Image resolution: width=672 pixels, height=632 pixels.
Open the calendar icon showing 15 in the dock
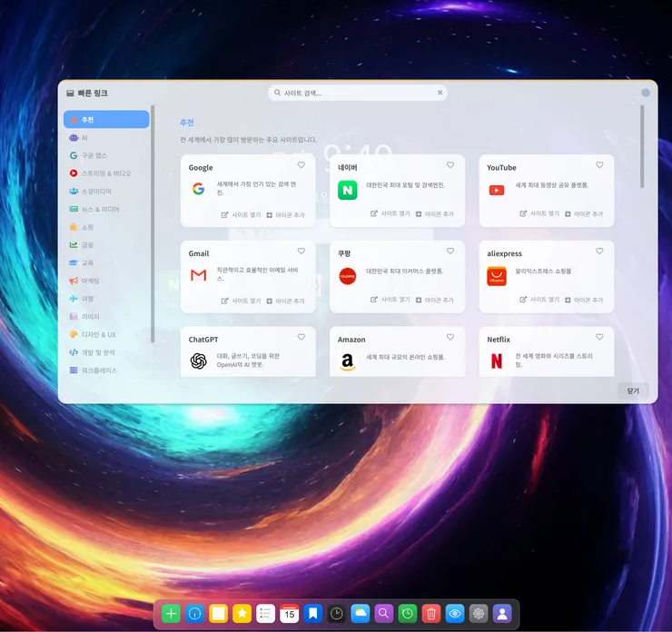point(290,614)
